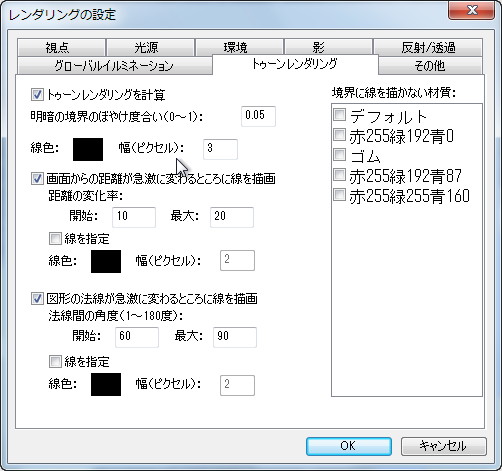Switch to グローバルイルミネーション tab

(114, 66)
